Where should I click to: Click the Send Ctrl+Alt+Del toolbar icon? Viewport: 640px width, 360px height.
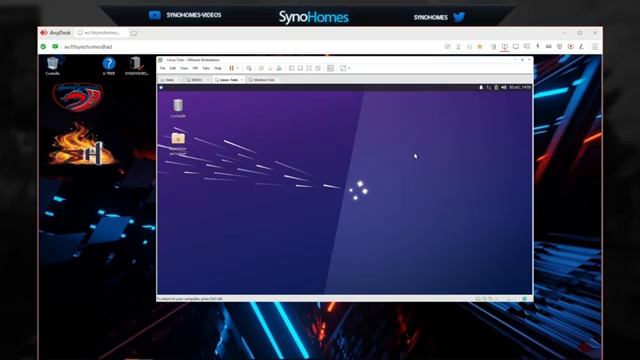(x=249, y=68)
